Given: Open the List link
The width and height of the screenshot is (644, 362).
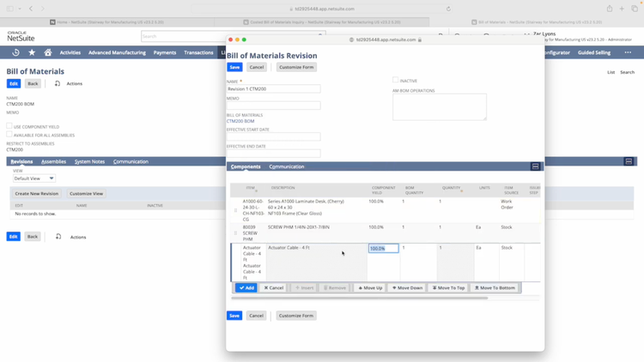Looking at the screenshot, I should click(611, 72).
